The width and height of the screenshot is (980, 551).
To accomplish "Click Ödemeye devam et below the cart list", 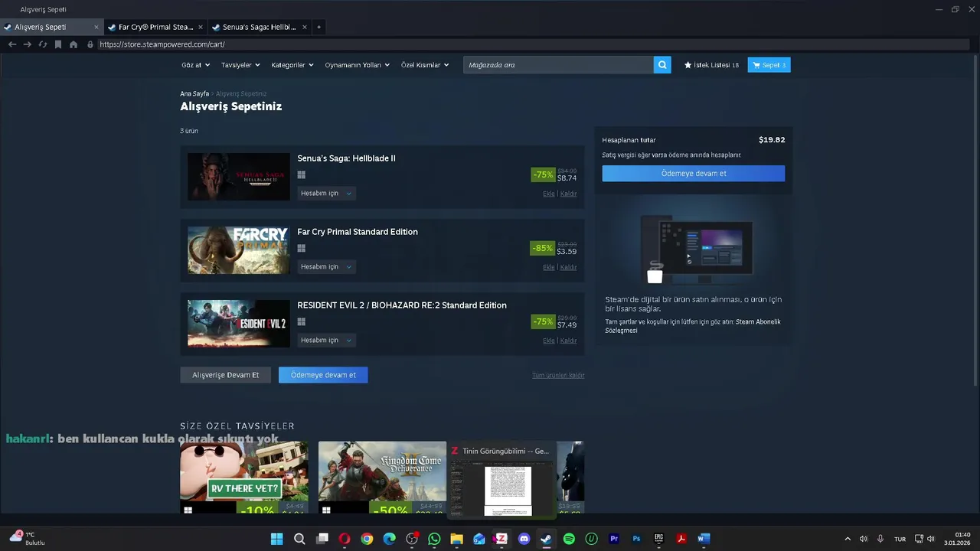I will pos(323,375).
